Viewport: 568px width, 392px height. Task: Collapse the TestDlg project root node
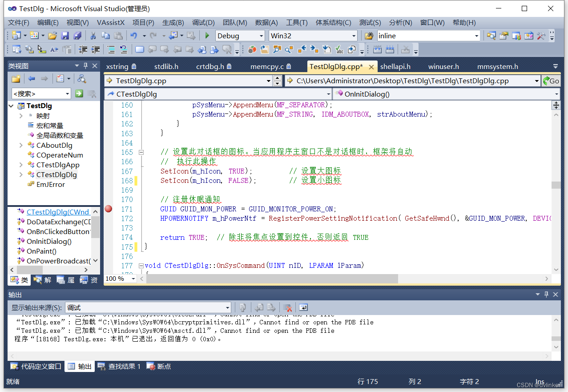[11, 106]
